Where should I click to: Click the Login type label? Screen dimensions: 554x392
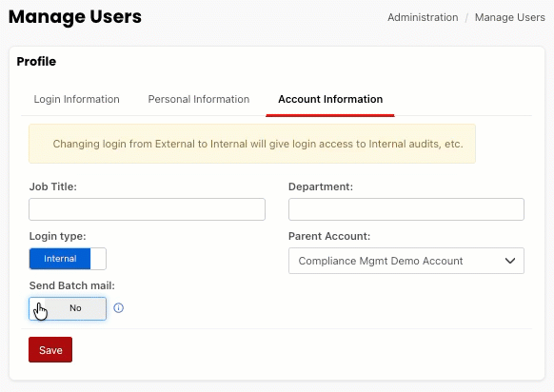pos(58,236)
